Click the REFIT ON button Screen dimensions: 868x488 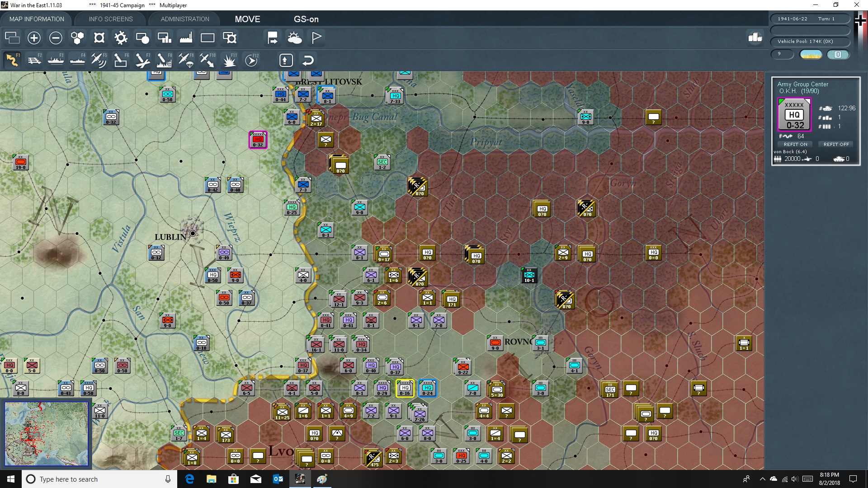795,144
